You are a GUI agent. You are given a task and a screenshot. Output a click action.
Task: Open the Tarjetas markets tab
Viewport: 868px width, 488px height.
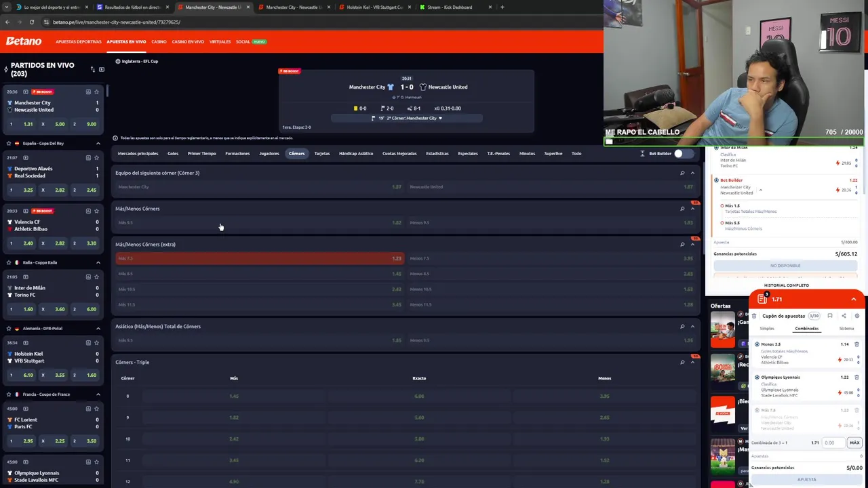click(x=322, y=153)
